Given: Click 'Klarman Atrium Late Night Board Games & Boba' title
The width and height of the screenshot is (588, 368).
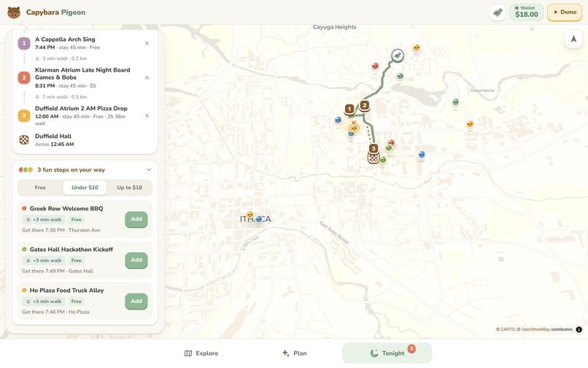Looking at the screenshot, I should (x=82, y=74).
